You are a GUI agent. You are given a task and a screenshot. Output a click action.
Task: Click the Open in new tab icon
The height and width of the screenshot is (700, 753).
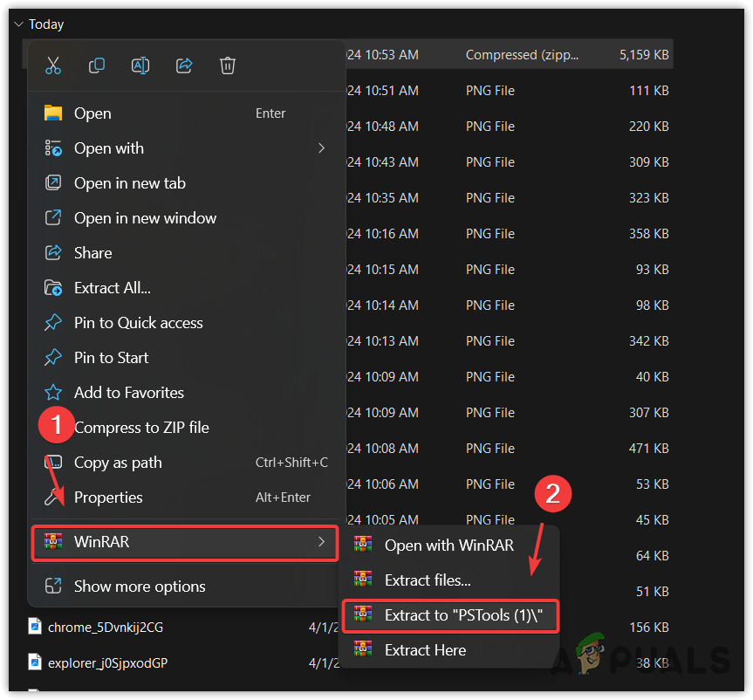(x=53, y=183)
